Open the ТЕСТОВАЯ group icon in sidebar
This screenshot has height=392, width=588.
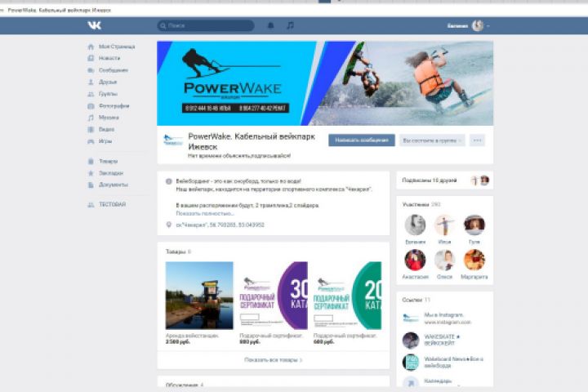(x=91, y=205)
